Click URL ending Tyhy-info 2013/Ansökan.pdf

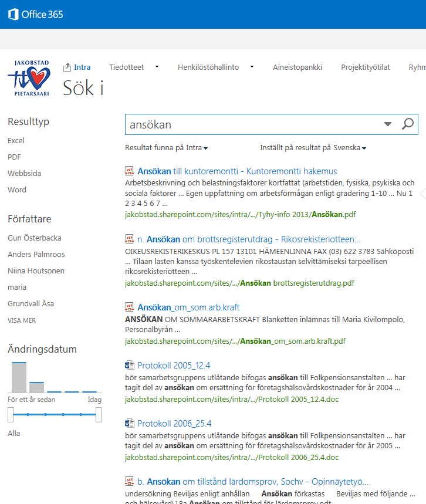click(x=240, y=214)
